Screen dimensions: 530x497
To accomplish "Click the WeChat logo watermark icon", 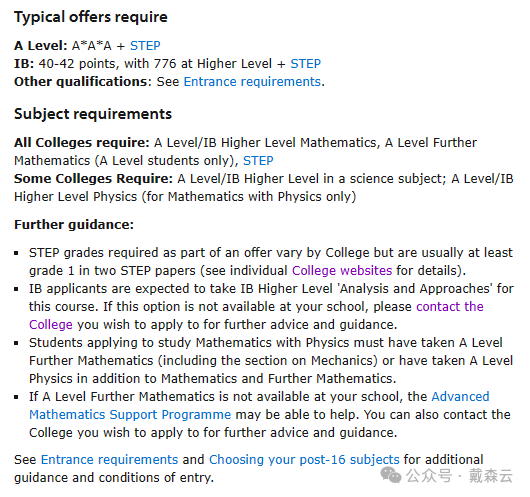I will (x=391, y=475).
